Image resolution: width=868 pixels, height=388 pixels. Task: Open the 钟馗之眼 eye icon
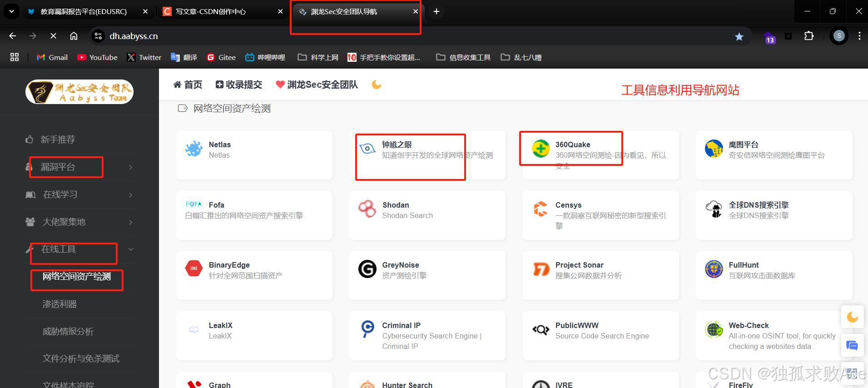pos(367,149)
